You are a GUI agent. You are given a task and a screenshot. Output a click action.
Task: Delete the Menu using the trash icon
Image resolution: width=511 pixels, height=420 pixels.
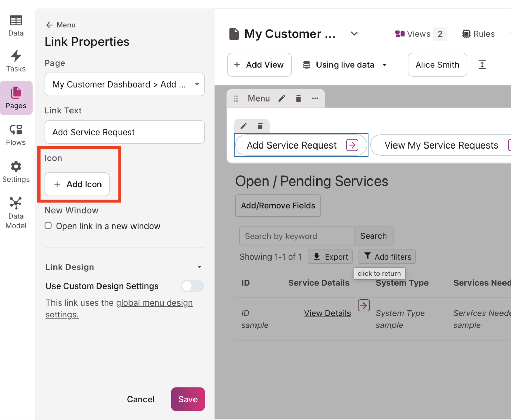click(x=298, y=98)
